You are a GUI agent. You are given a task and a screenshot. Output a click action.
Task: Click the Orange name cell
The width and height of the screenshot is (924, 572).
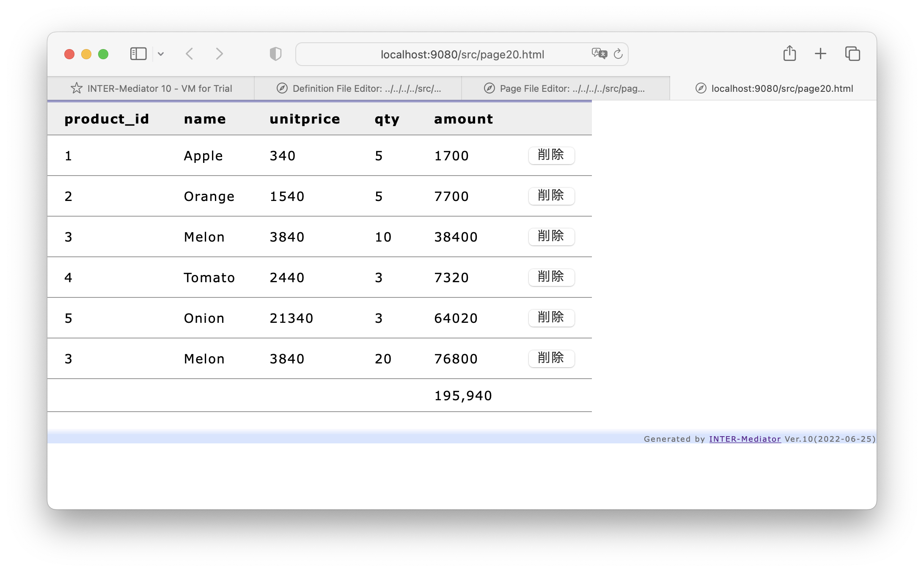[x=209, y=197]
